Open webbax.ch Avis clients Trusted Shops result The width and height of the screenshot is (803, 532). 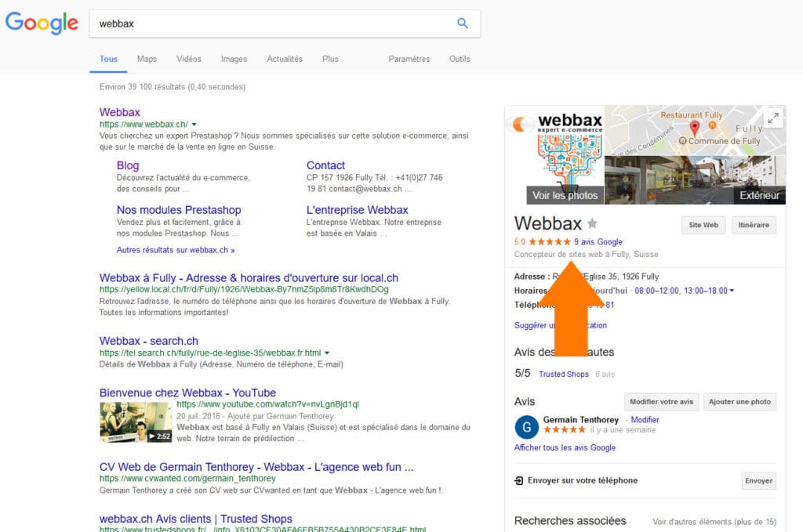(195, 519)
